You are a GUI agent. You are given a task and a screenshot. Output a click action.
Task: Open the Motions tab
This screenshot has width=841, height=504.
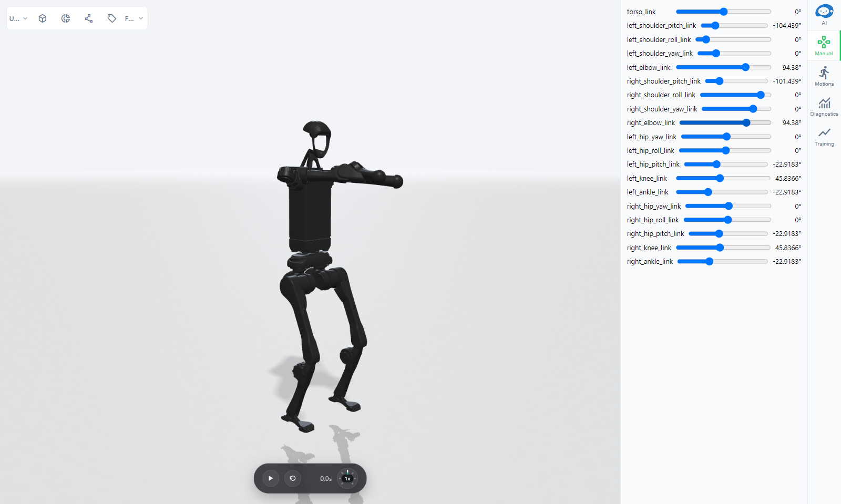pos(824,76)
